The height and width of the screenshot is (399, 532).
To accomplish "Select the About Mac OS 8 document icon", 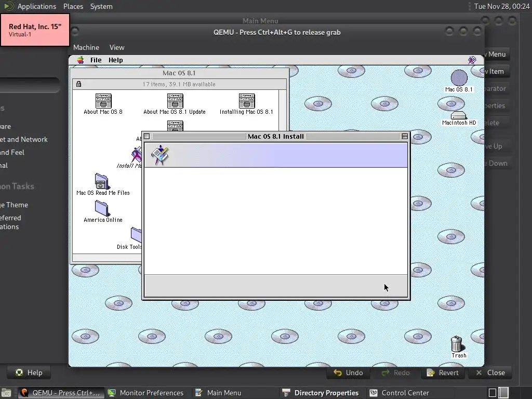I will (x=103, y=101).
